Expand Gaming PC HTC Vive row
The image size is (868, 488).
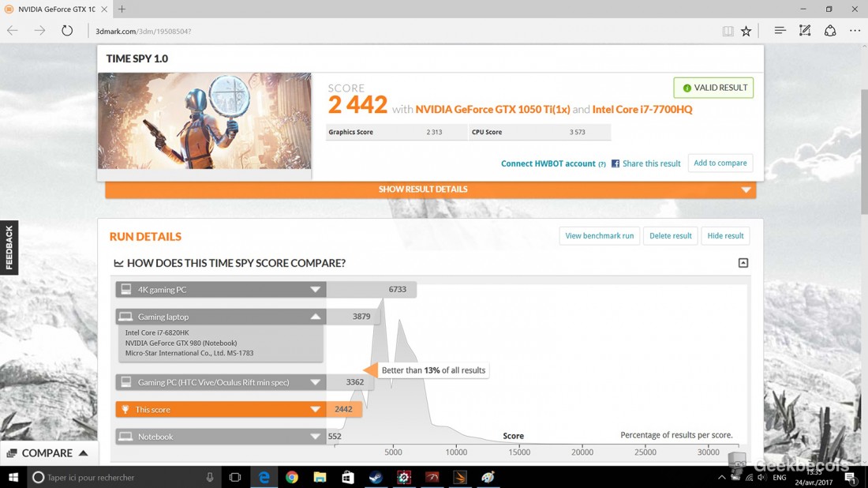click(315, 383)
